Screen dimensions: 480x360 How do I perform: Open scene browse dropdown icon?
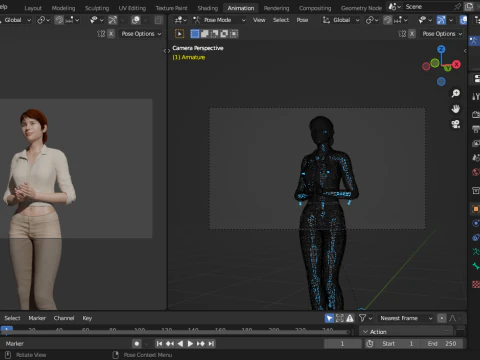[x=395, y=7]
